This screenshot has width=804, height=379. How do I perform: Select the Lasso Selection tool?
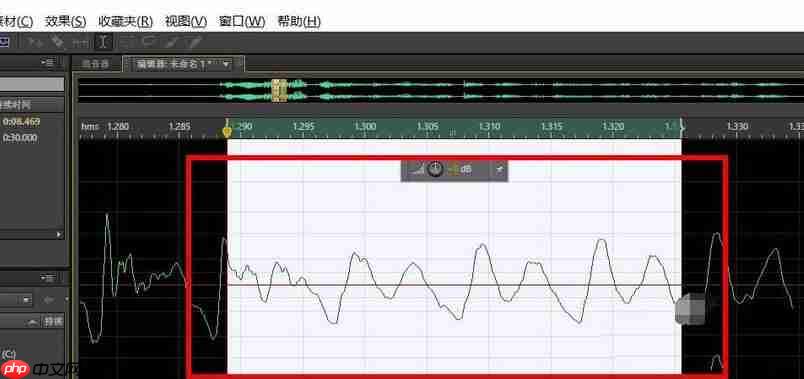point(148,42)
